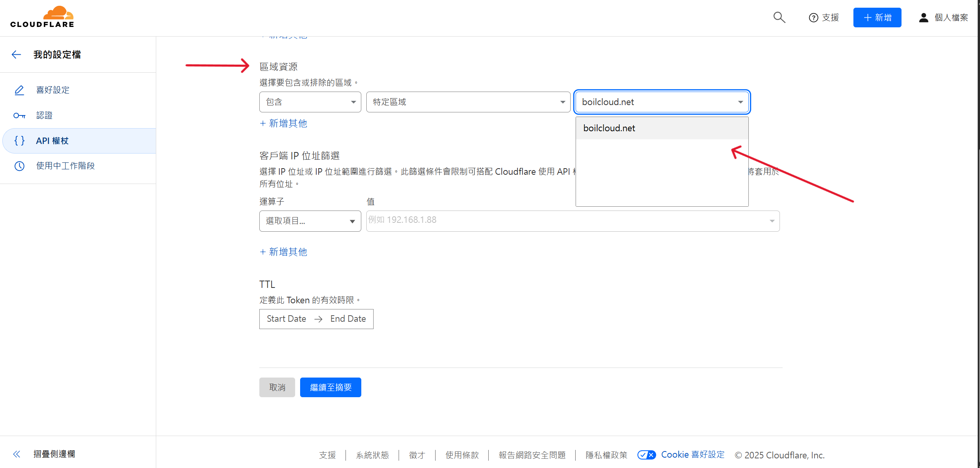Image resolution: width=980 pixels, height=468 pixels.
Task: Click the 取消 button
Action: 277,387
